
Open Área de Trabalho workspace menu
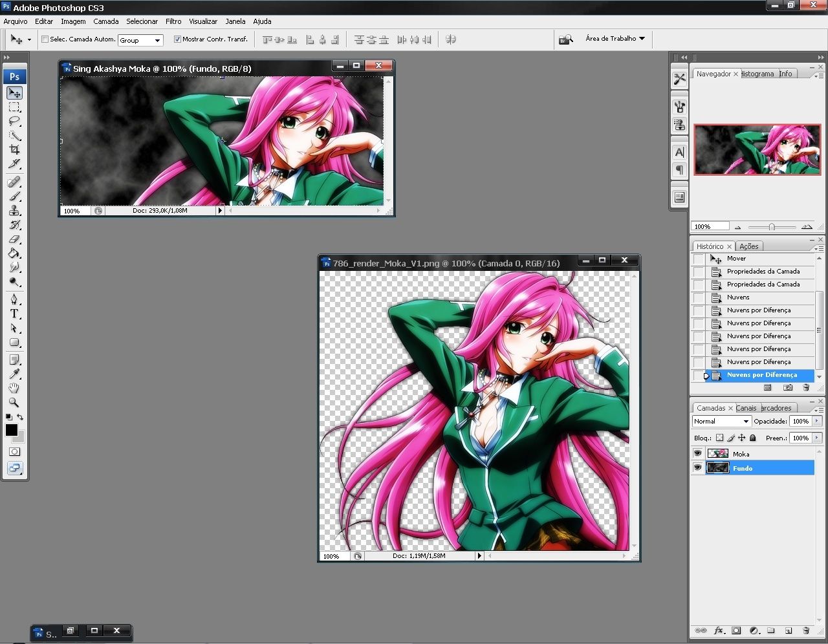[615, 39]
